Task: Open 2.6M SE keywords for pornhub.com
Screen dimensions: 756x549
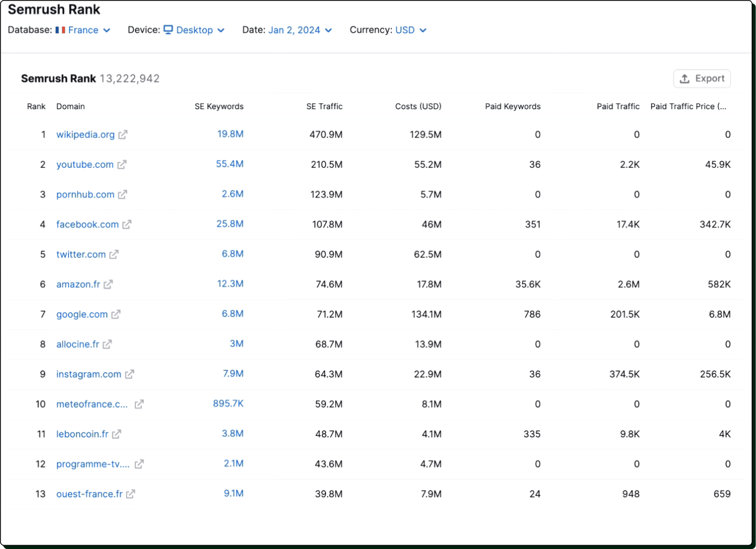Action: point(233,194)
